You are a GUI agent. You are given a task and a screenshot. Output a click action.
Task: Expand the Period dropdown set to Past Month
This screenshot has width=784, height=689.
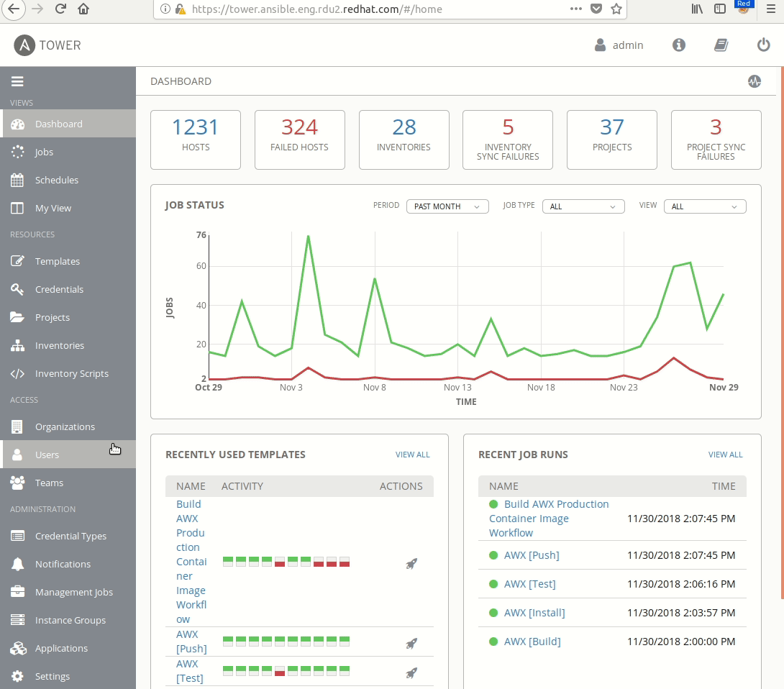tap(447, 206)
